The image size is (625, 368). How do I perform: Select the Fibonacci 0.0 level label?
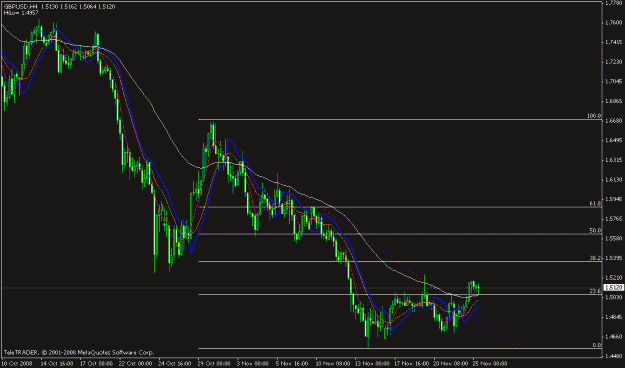[x=597, y=345]
